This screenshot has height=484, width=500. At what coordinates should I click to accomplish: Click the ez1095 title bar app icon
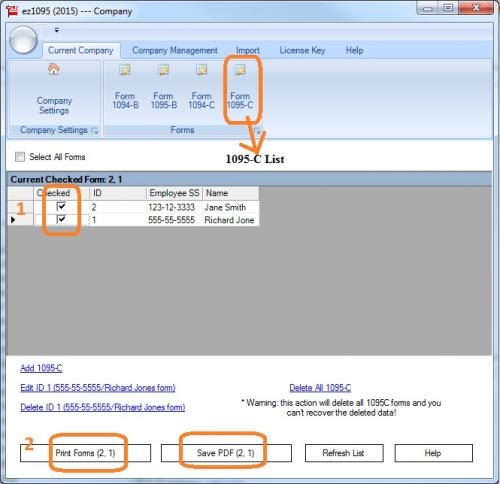[12, 11]
